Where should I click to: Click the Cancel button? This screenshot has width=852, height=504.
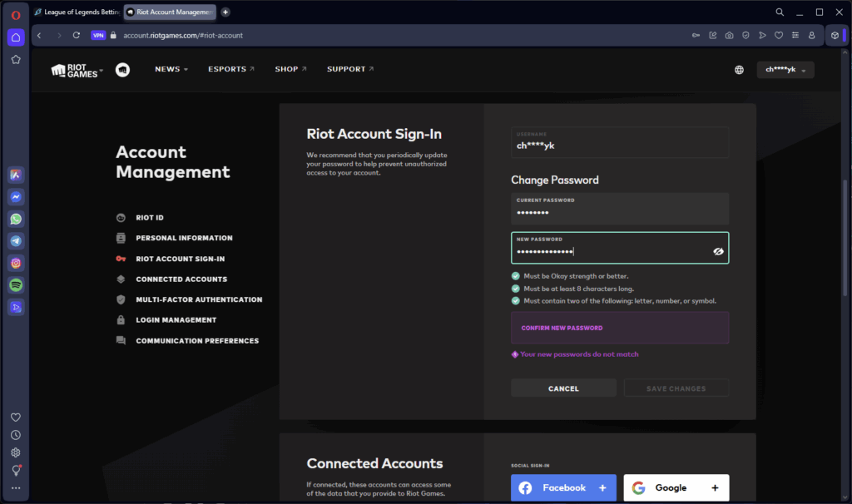563,388
